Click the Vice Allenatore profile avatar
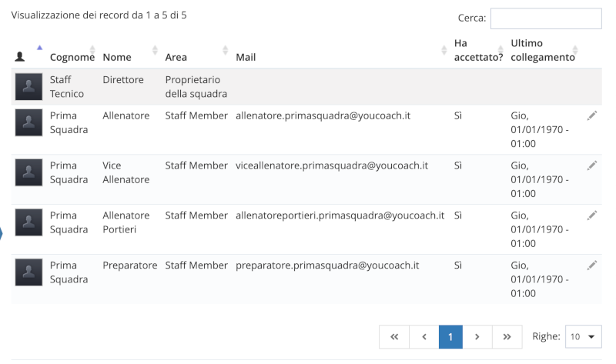616x364 pixels. pos(28,173)
